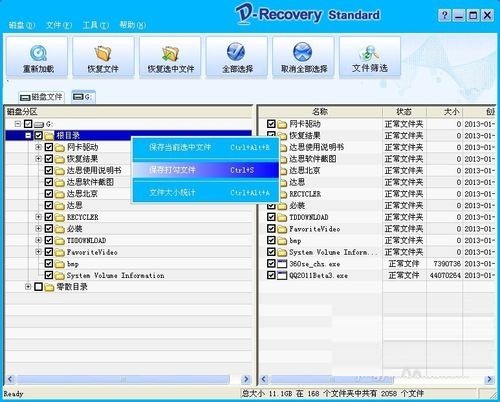500x402 pixels.
Task: Click the status bar total size text
Action: tap(332, 394)
